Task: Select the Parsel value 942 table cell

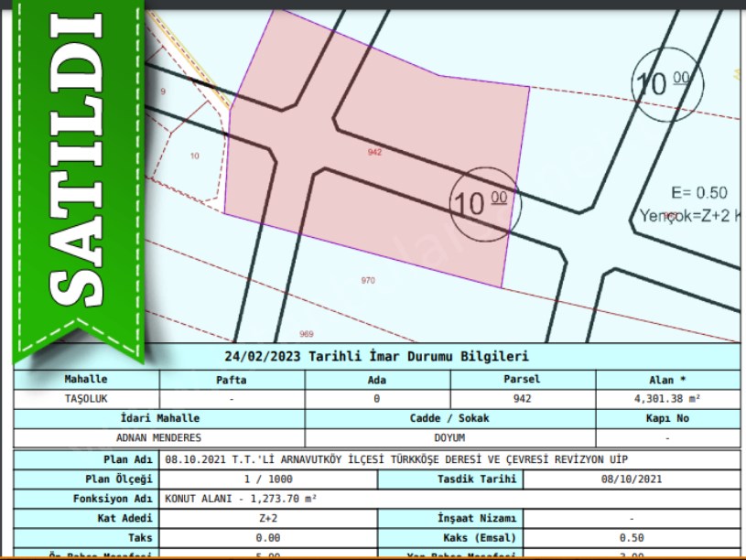Action: tap(523, 399)
